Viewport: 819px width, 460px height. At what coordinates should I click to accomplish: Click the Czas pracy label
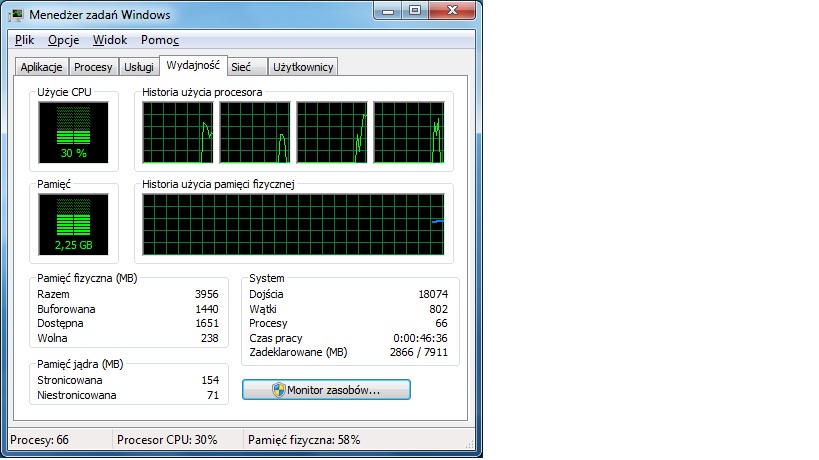276,338
